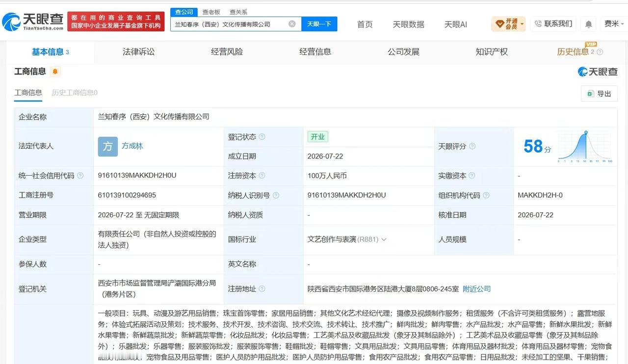
Task: Click the diamond VIP icon in 开通会员
Action: tap(499, 24)
